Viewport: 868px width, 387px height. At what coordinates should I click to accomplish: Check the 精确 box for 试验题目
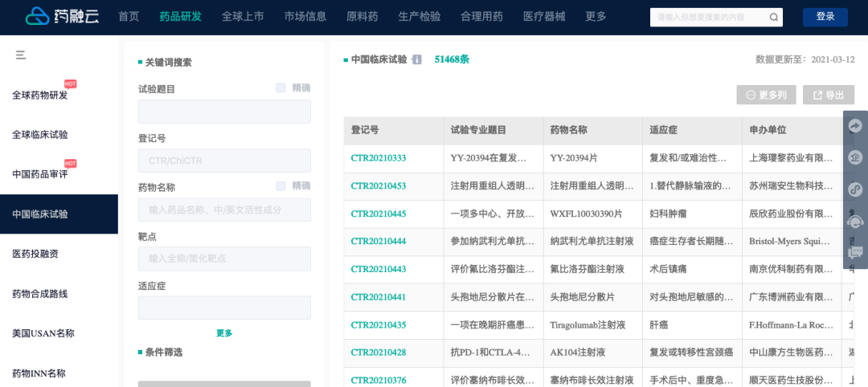pyautogui.click(x=280, y=88)
